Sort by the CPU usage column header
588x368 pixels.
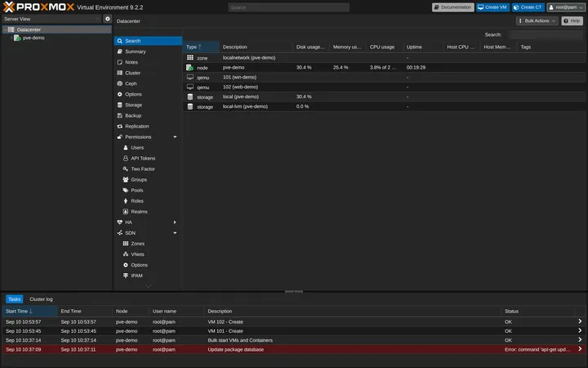point(385,47)
